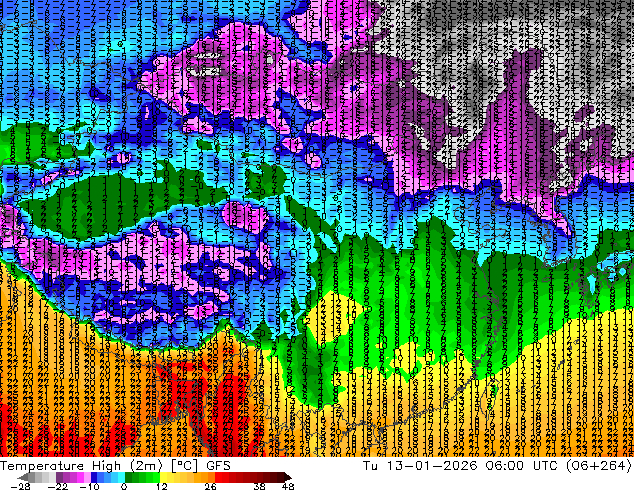Select the purple swatch above the -22 legend label
634x490 pixels.
coord(59,477)
